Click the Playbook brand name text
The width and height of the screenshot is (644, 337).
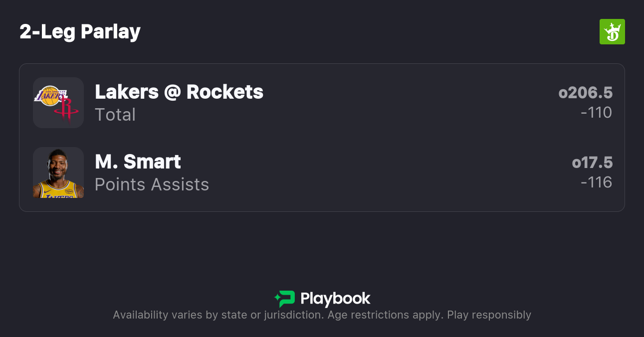(335, 299)
